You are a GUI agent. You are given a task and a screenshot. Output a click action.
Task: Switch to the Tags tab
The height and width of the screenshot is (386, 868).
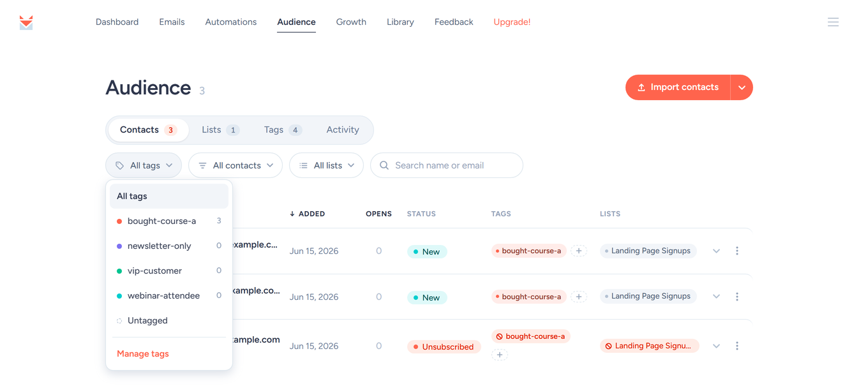tap(282, 130)
